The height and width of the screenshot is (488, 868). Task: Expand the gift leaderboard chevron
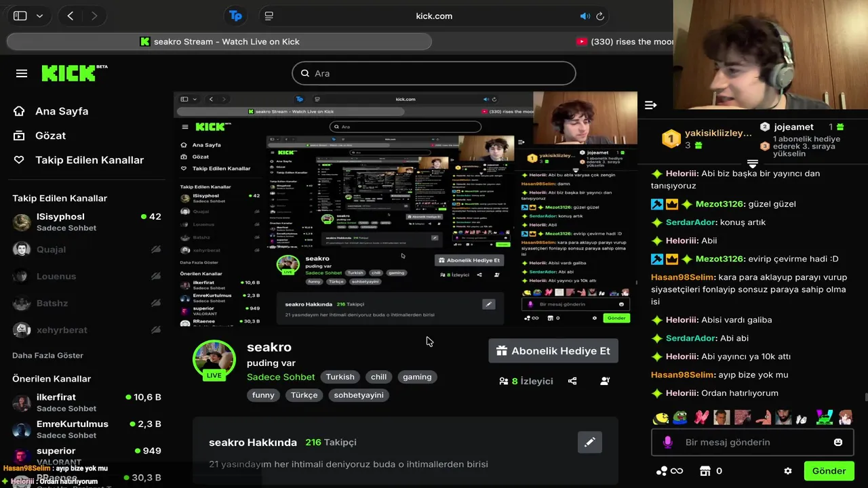click(752, 164)
